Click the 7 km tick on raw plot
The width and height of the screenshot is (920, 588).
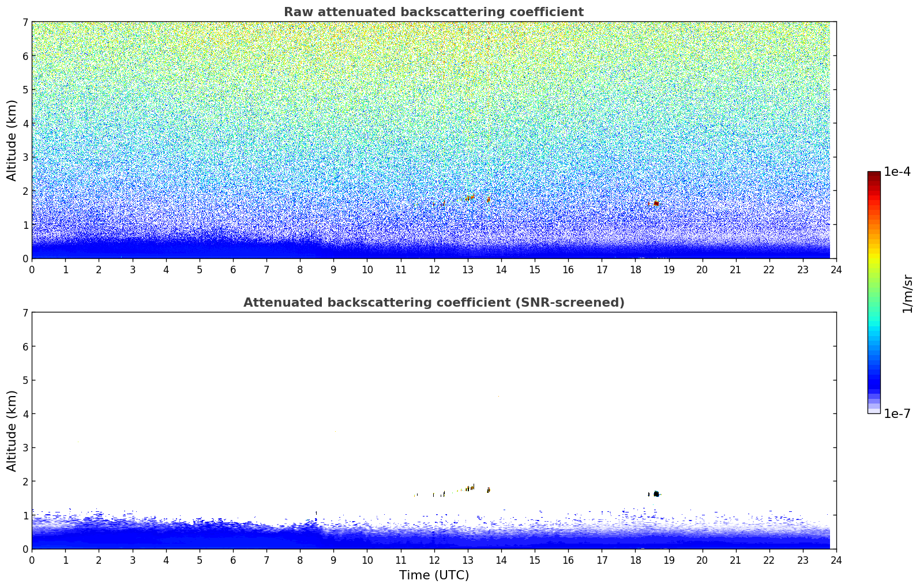coord(25,22)
